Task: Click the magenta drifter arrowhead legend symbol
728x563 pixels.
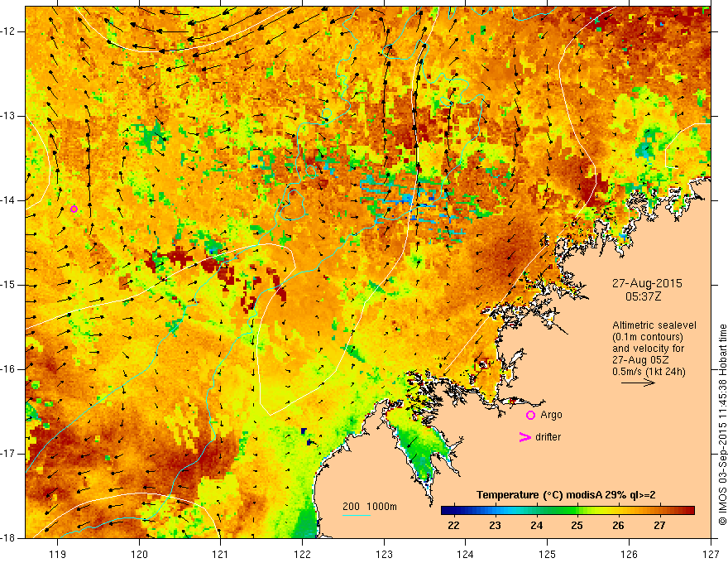Action: (524, 437)
